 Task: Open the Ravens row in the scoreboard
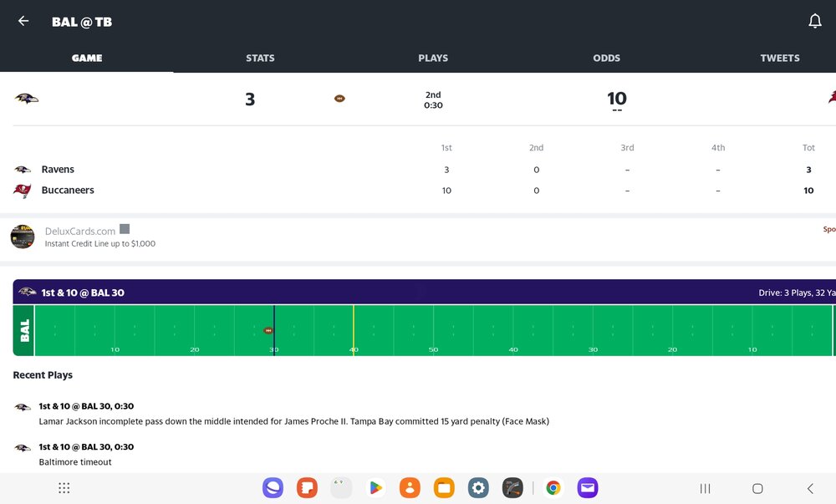pyautogui.click(x=418, y=170)
